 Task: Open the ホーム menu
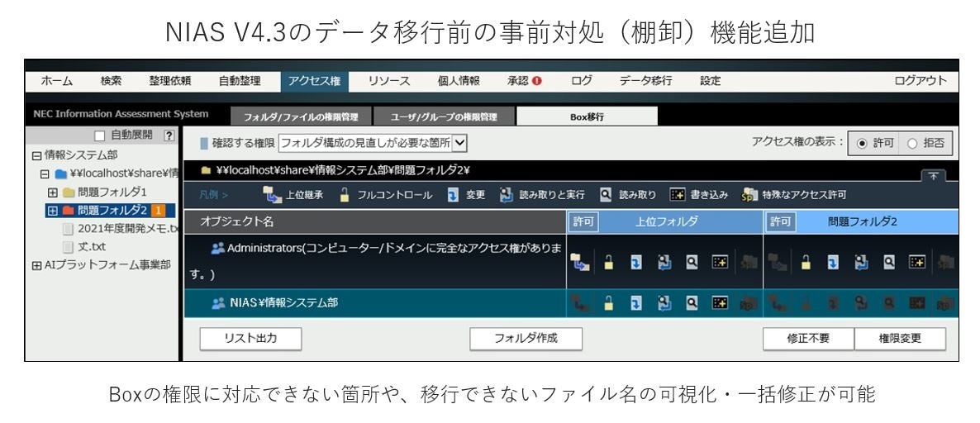coord(57,81)
